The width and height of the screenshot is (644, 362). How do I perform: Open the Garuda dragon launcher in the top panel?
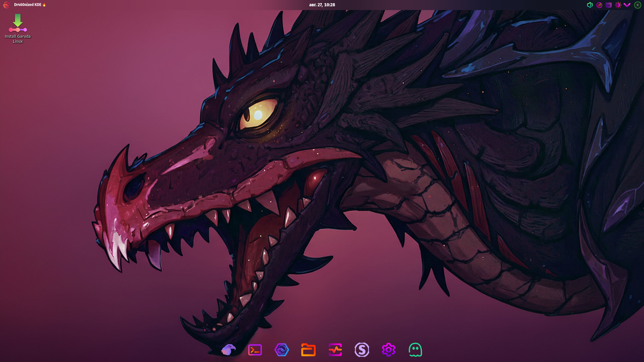[x=6, y=5]
